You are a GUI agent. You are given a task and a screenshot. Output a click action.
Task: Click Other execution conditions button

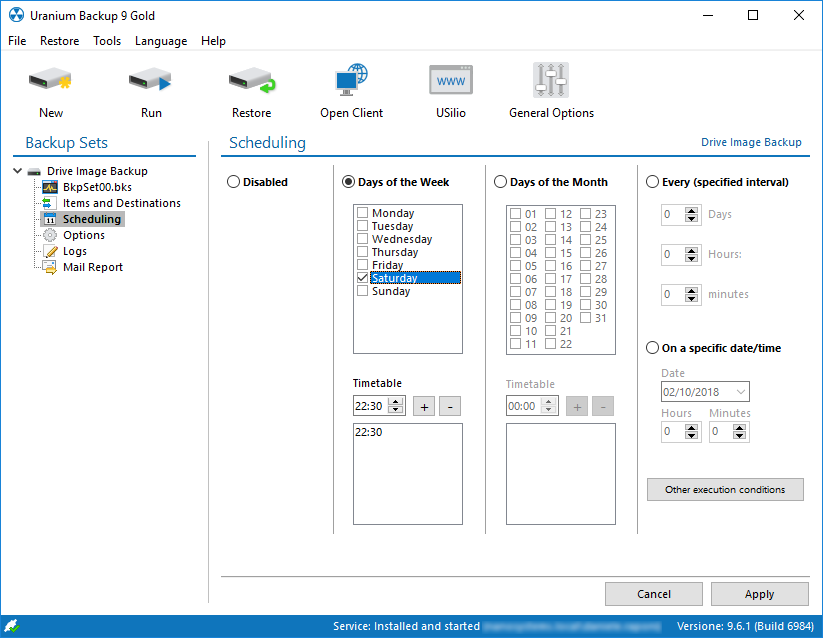coord(725,490)
